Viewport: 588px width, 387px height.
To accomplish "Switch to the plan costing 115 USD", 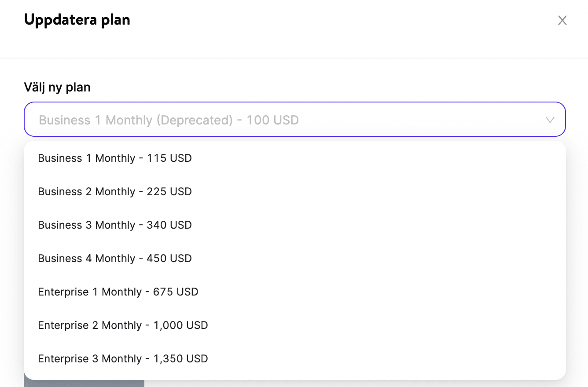I will [115, 158].
